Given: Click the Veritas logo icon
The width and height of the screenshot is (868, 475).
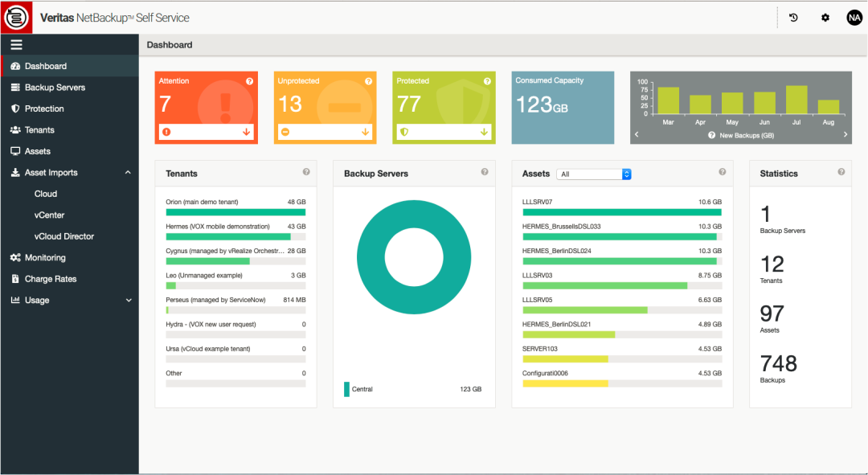Looking at the screenshot, I should 17,17.
